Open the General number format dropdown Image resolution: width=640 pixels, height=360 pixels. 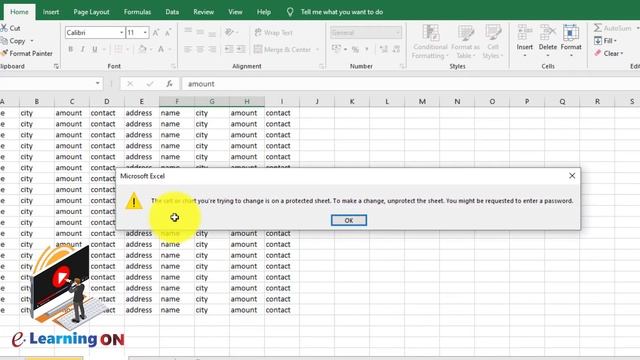(398, 33)
